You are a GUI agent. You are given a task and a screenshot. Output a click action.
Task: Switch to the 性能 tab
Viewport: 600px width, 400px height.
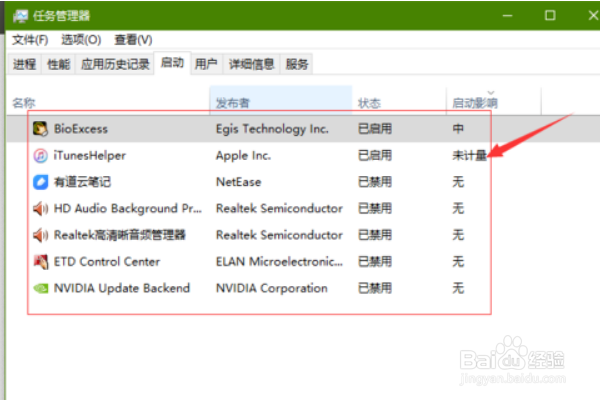click(x=59, y=64)
